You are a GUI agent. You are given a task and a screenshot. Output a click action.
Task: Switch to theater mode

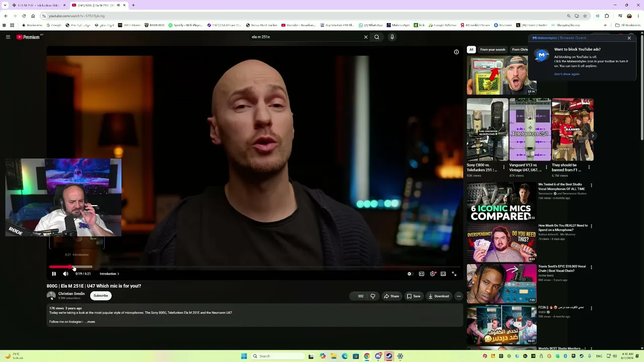443,274
